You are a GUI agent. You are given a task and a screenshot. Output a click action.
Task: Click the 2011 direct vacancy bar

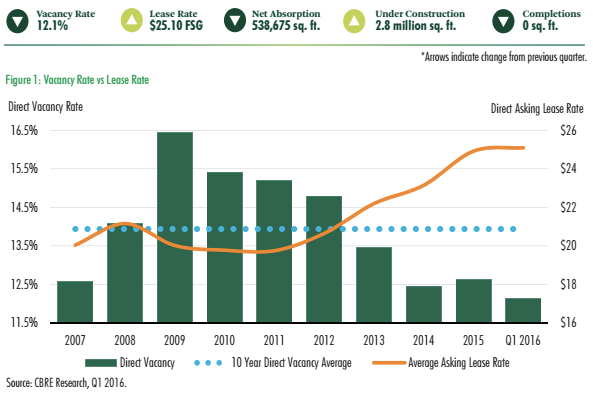pos(274,251)
